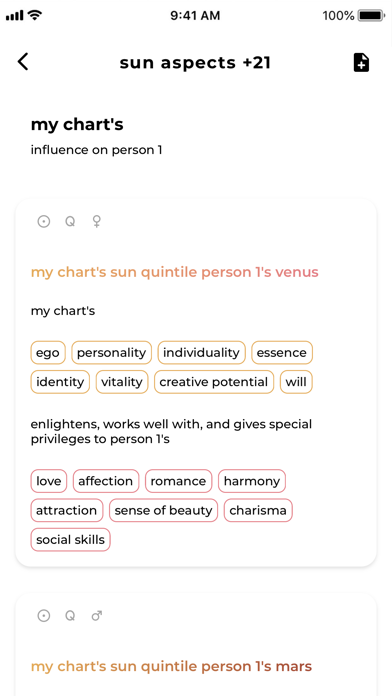The width and height of the screenshot is (392, 696).
Task: Tap the add document icon
Action: (361, 63)
